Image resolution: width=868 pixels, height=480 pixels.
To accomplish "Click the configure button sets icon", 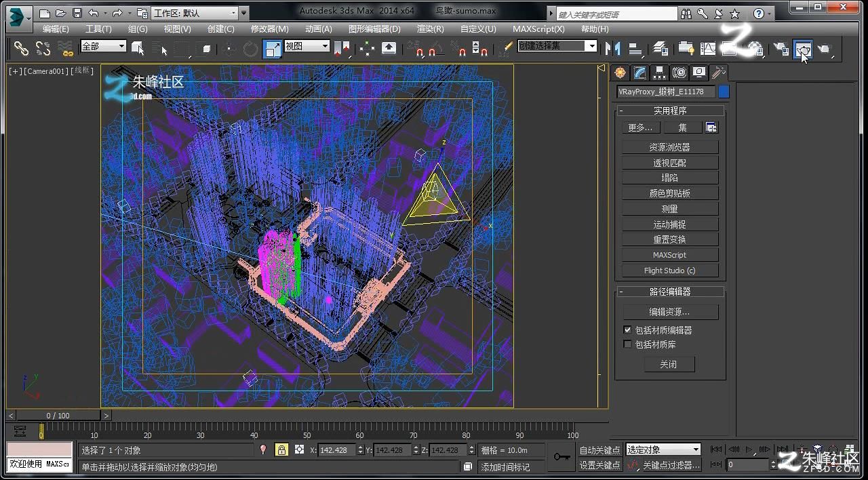I will (711, 127).
